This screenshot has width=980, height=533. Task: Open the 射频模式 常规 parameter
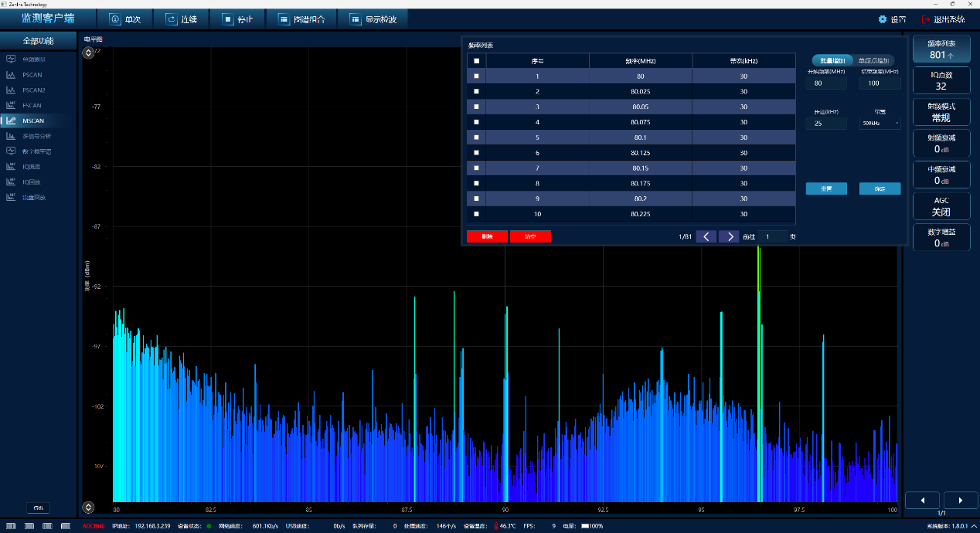tap(941, 113)
